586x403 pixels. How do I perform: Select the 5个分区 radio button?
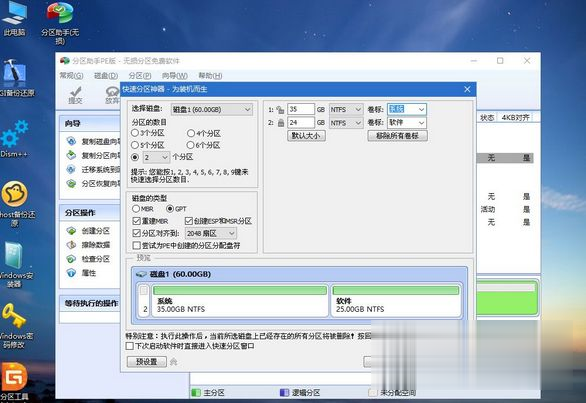coord(135,145)
